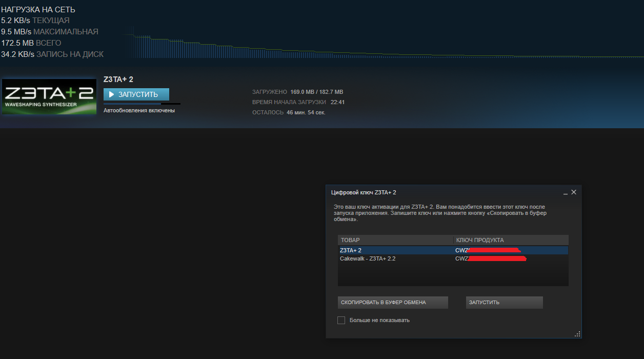Select the Z3TA+ 2 product row

pos(453,250)
